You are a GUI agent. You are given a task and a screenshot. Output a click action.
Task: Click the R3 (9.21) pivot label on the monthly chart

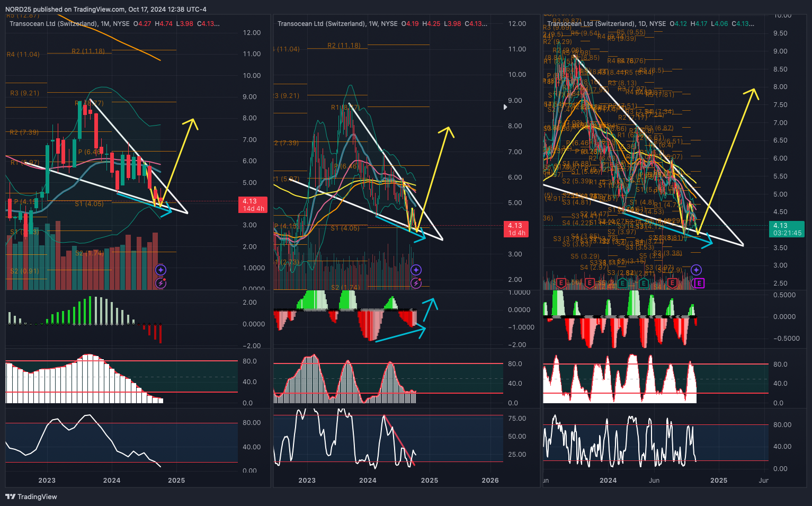(x=25, y=93)
